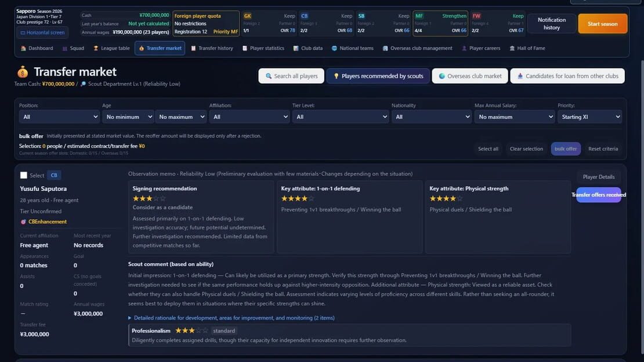The height and width of the screenshot is (362, 644).
Task: Open the Age No minimum dropdown
Action: 128,117
